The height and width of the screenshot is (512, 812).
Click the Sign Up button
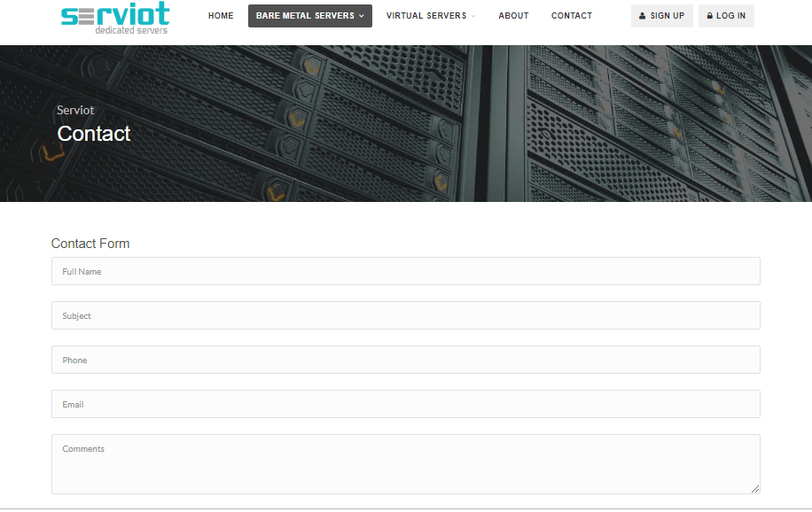coord(662,16)
